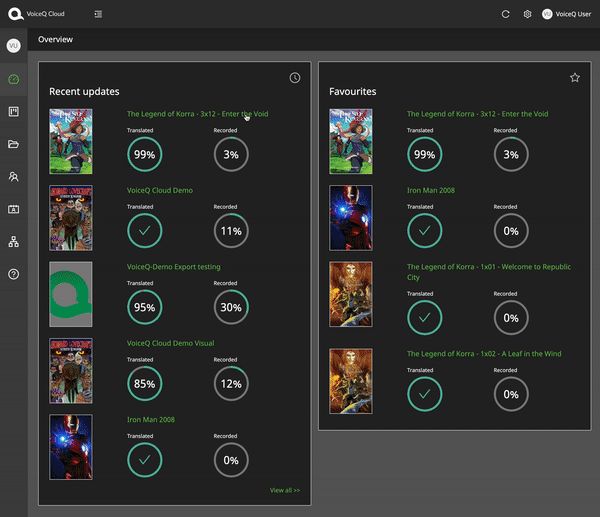This screenshot has height=517, width=600.
Task: Open Korra 1x01 Welcome to Republic City link
Action: point(489,272)
